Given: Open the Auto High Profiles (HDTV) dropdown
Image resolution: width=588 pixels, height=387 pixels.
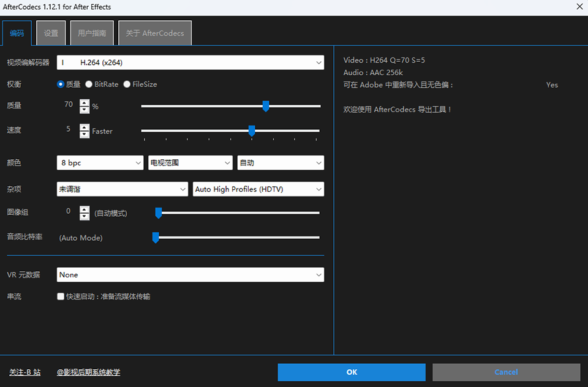Looking at the screenshot, I should (258, 189).
